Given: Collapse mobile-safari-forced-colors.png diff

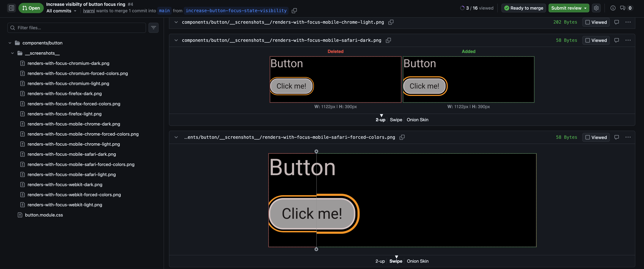Looking at the screenshot, I should coord(176,137).
